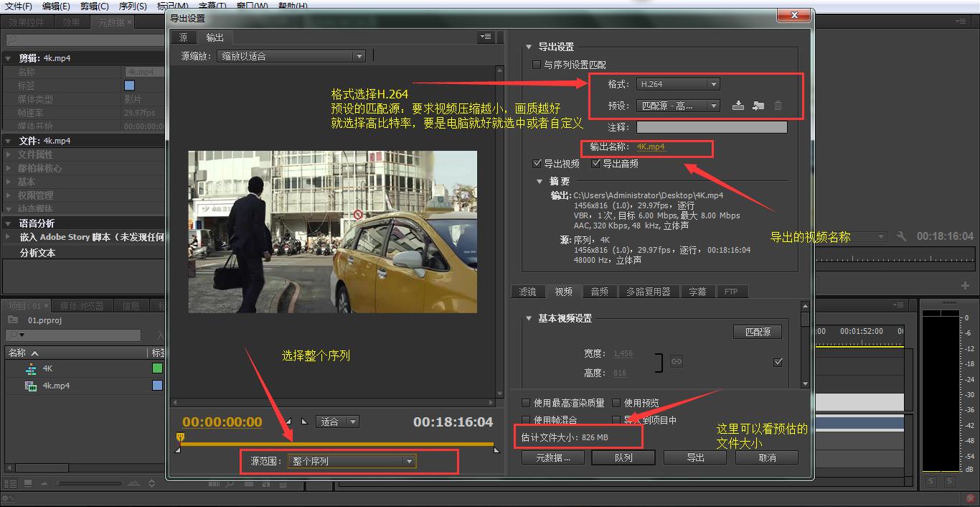The width and height of the screenshot is (980, 507).
Task: Click the Delete Preset trash icon
Action: (778, 106)
